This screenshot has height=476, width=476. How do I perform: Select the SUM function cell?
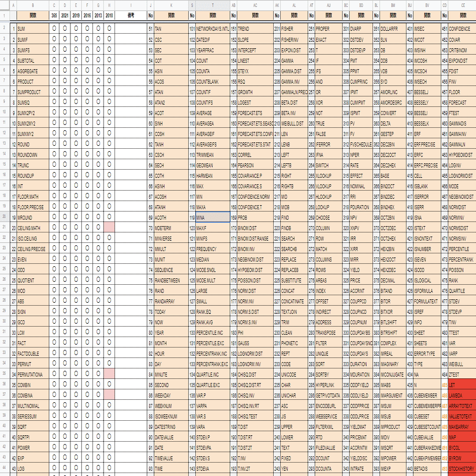[33, 29]
